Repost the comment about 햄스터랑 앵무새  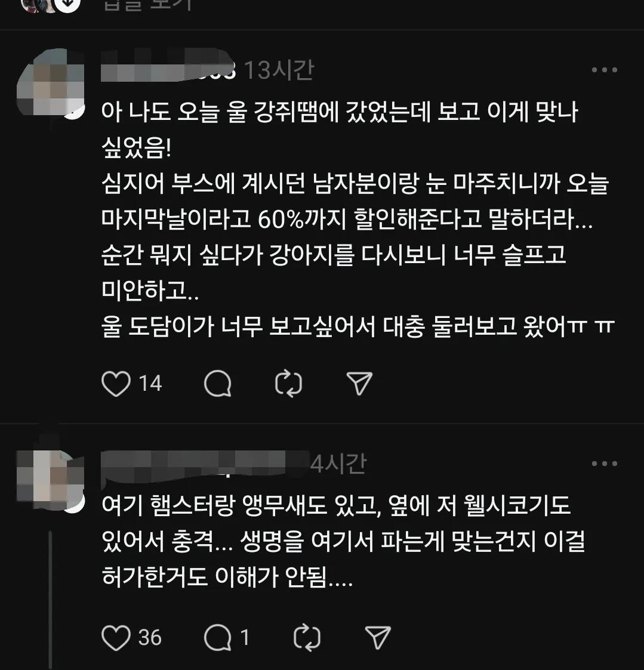pyautogui.click(x=307, y=638)
